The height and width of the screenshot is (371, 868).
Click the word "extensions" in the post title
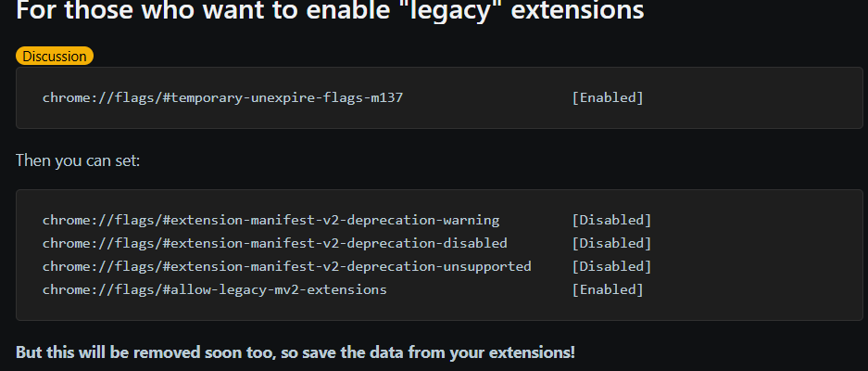click(x=577, y=13)
